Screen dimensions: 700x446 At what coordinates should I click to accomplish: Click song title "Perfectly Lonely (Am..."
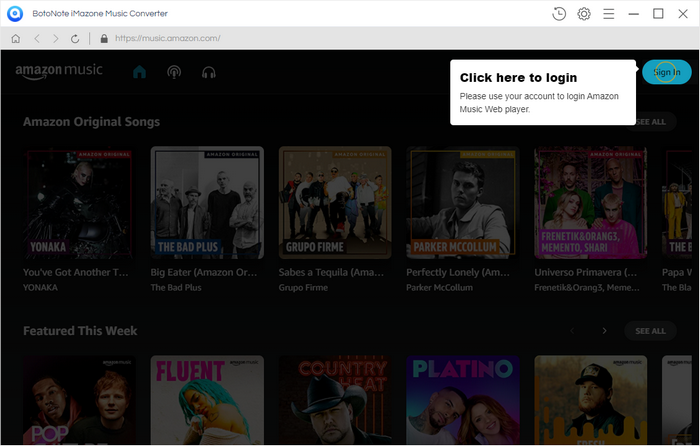pos(458,272)
